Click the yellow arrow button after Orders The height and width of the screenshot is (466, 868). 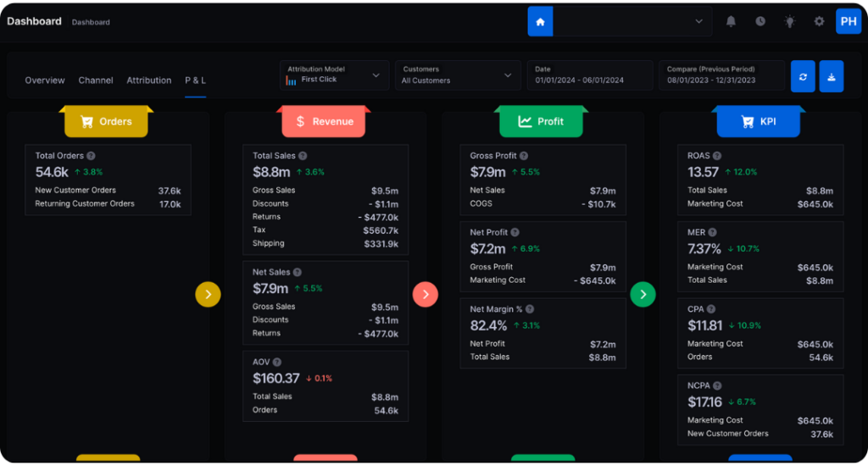[209, 295]
